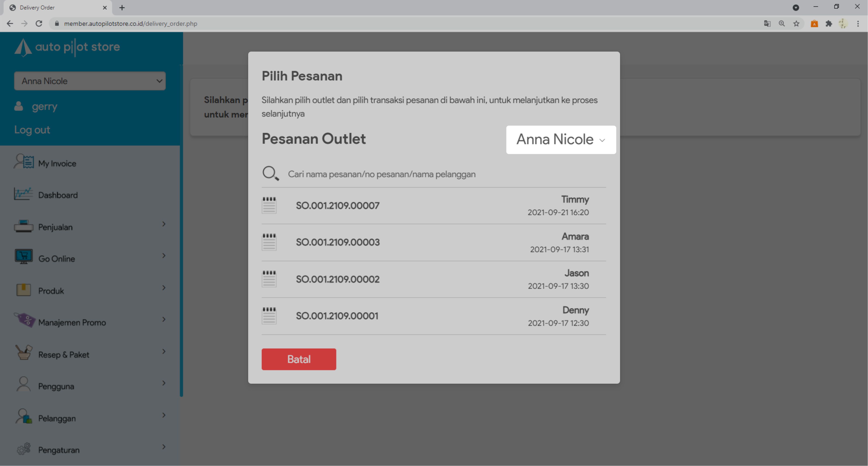Screen dimensions: 868x466
Task: Click the Resep & Paket mortar icon
Action: (24, 352)
